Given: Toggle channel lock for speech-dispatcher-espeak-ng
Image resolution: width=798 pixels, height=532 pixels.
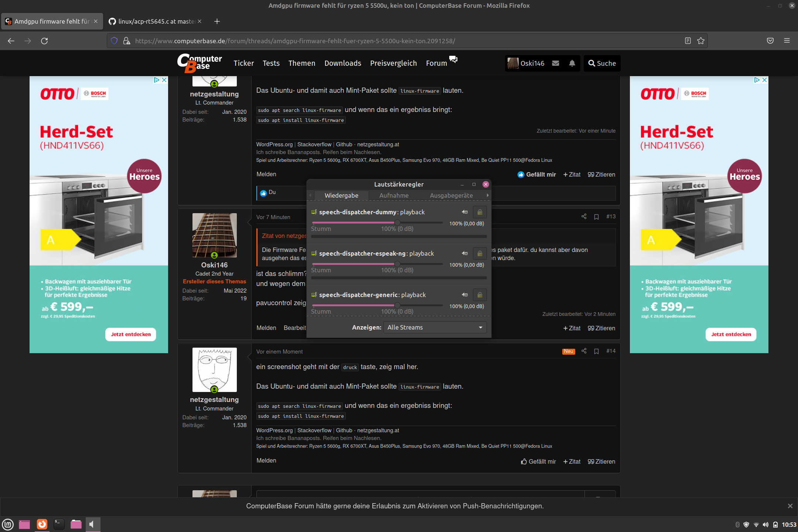Looking at the screenshot, I should pos(480,253).
